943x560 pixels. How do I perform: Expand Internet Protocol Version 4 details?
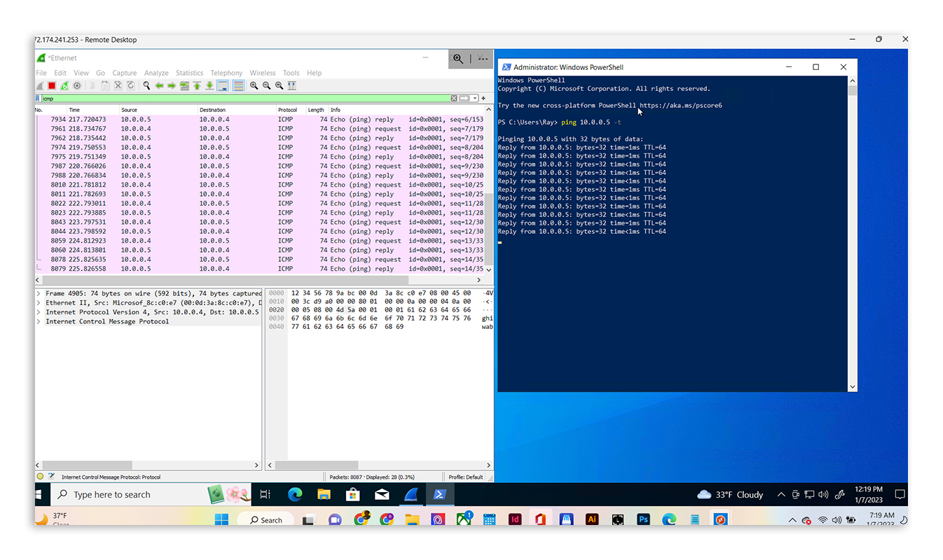[x=39, y=312]
